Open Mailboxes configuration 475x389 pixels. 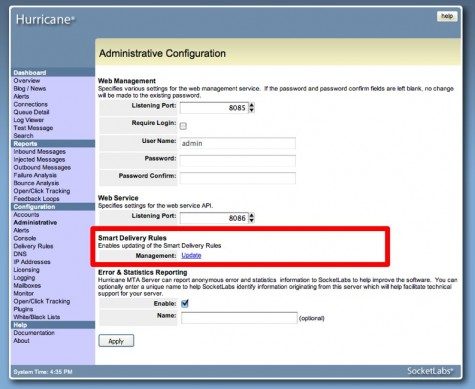(x=27, y=286)
